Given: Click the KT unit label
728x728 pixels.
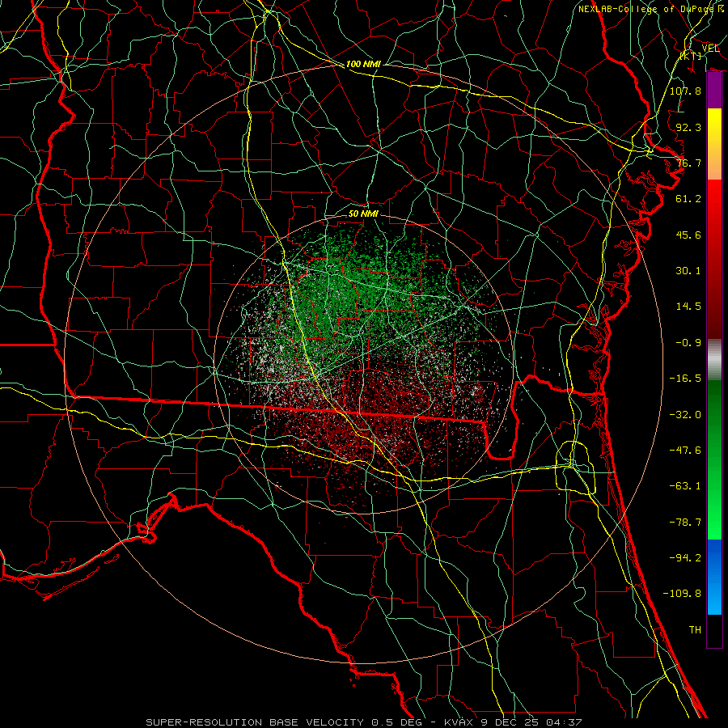Looking at the screenshot, I should click(691, 56).
